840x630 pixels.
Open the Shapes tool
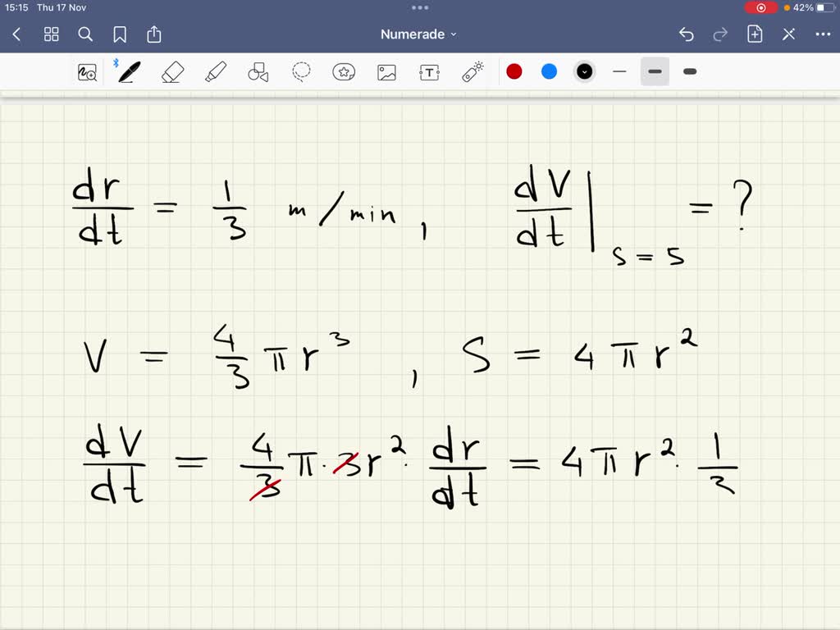coord(258,71)
